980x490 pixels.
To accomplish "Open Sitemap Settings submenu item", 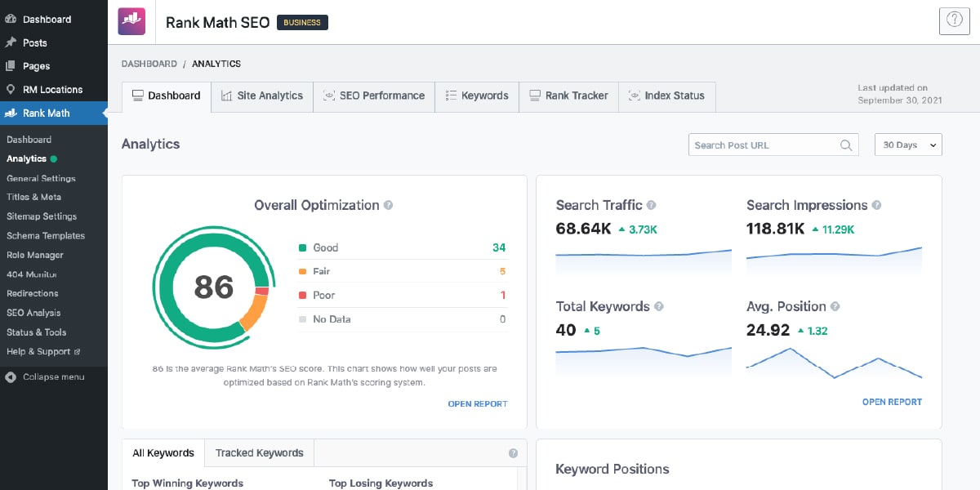I will tap(42, 216).
